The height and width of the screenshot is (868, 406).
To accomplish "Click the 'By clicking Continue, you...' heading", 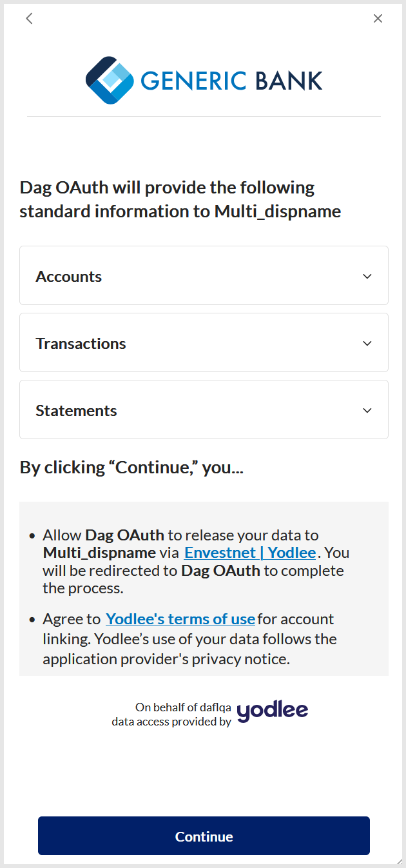I will click(131, 468).
